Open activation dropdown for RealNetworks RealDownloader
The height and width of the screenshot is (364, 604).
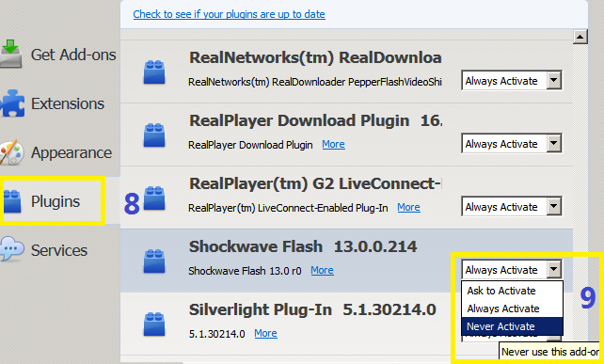(x=512, y=81)
